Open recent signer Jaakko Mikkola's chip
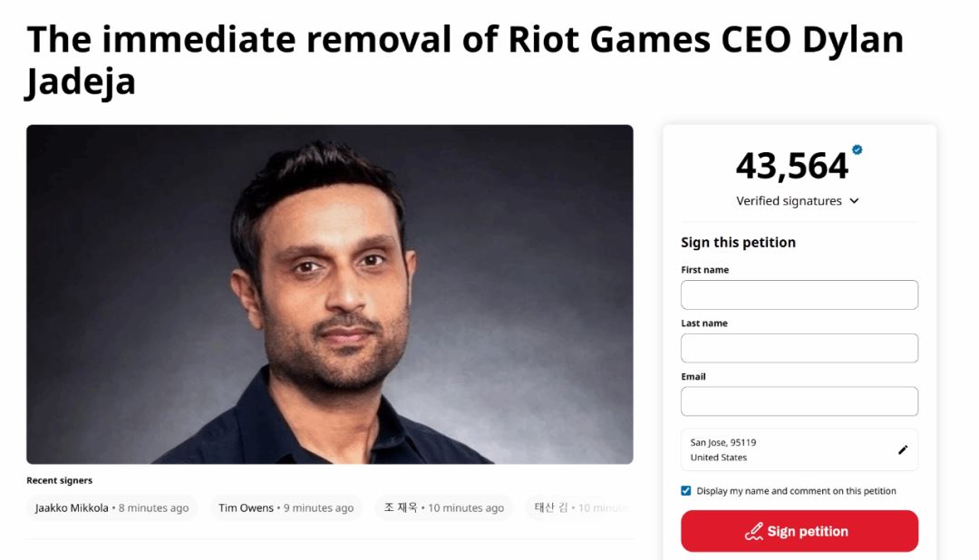979x560 pixels. [x=111, y=507]
